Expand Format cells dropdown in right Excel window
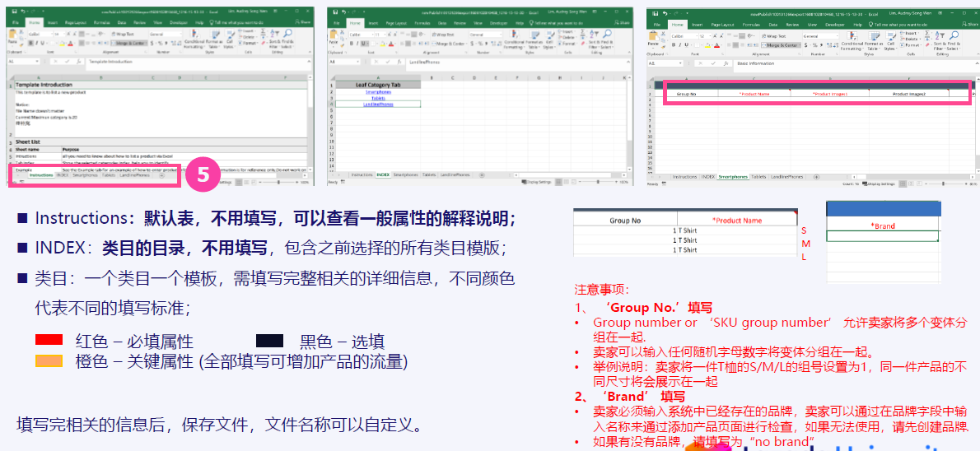The height and width of the screenshot is (451, 980). pos(921,45)
